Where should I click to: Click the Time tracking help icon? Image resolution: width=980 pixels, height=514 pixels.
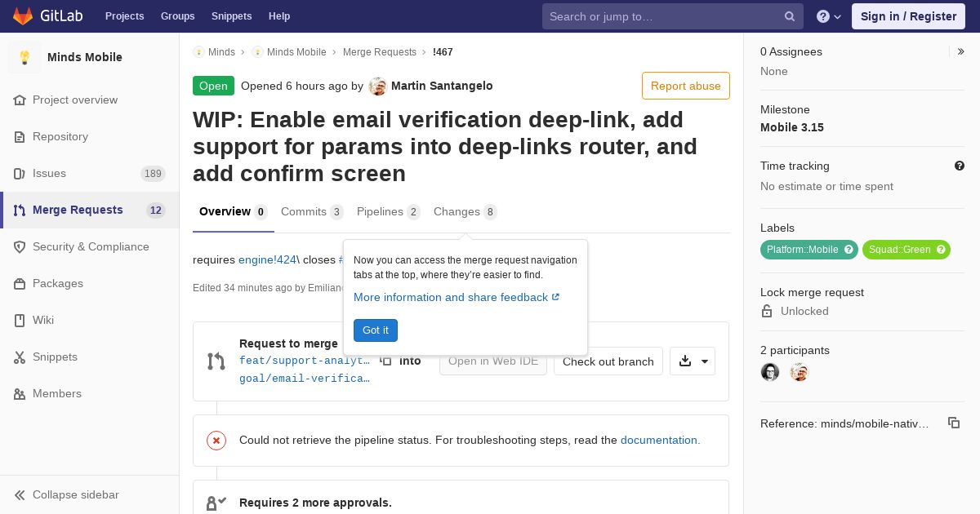click(x=960, y=166)
